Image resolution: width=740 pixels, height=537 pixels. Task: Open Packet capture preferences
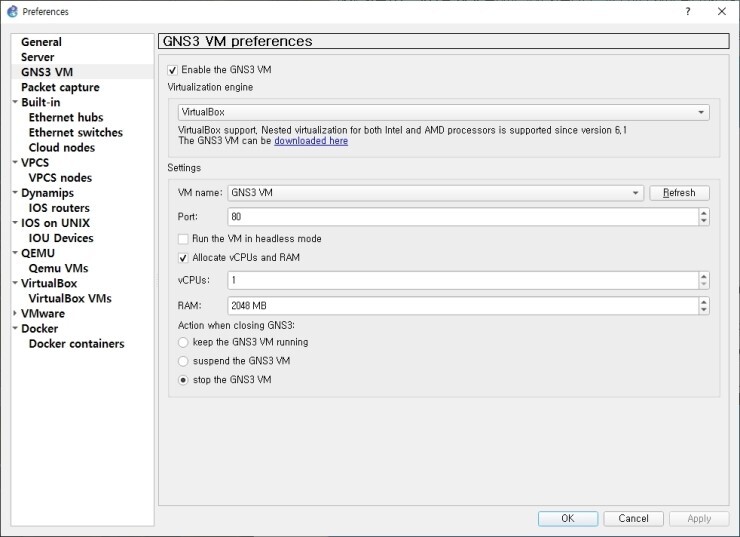pyautogui.click(x=60, y=87)
